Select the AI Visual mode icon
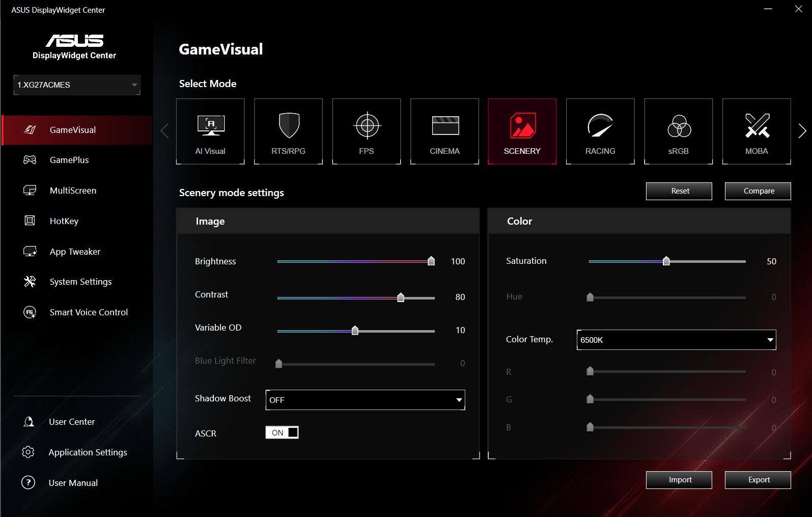This screenshot has width=812, height=517. point(210,131)
